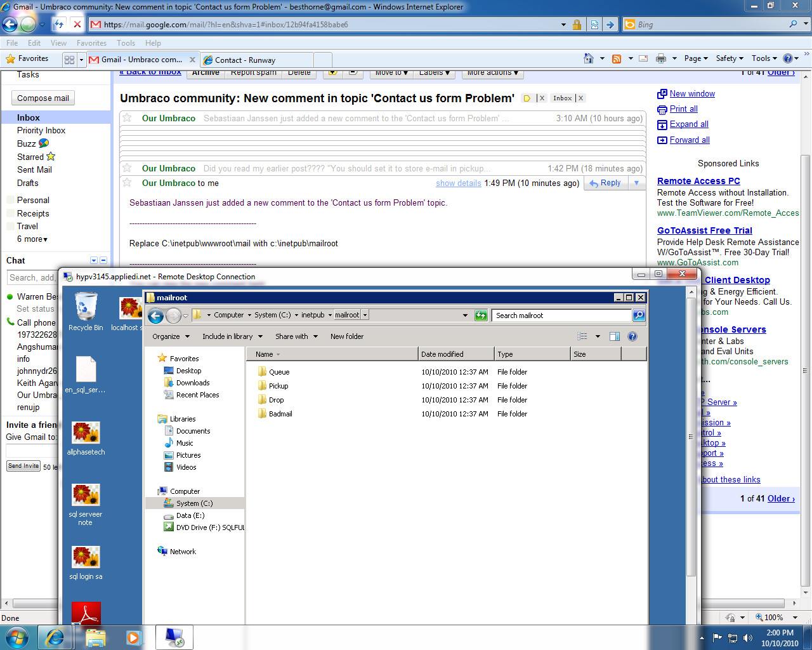Click Windows Explorer folder icon in taskbar
The image size is (812, 650).
coord(96,637)
